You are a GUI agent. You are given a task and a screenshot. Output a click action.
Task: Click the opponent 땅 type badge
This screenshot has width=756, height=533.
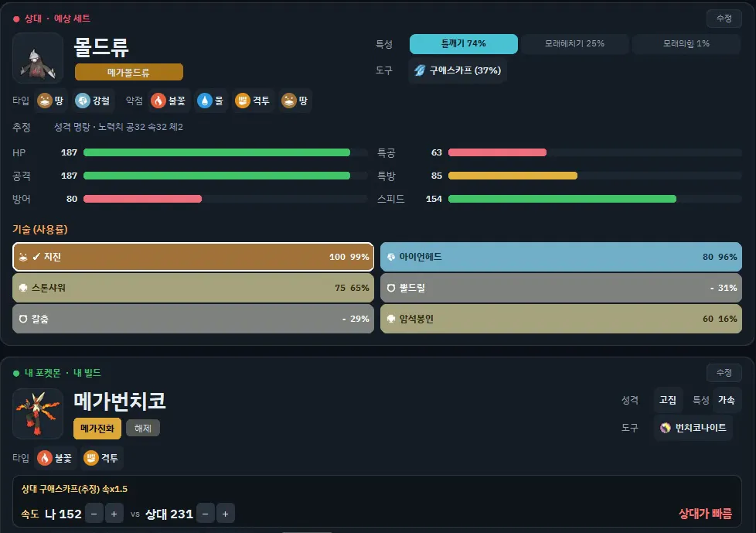coord(51,101)
